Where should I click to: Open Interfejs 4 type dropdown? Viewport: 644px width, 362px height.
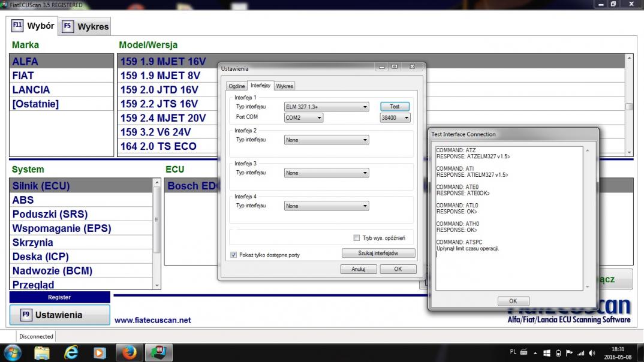coord(327,206)
